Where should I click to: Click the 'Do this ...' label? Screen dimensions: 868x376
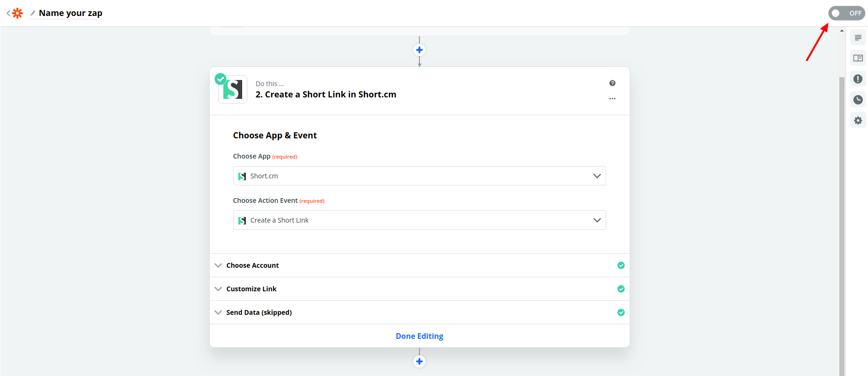pyautogui.click(x=269, y=84)
